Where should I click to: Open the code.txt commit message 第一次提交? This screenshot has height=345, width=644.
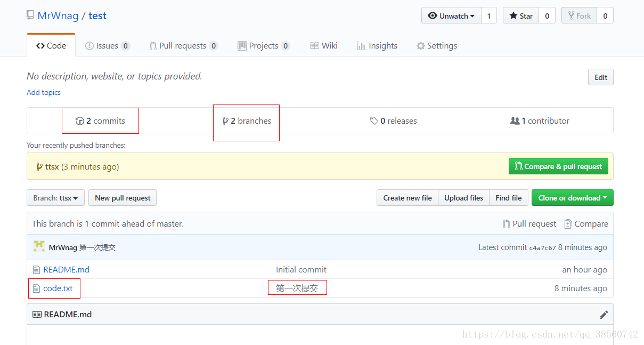pyautogui.click(x=297, y=288)
